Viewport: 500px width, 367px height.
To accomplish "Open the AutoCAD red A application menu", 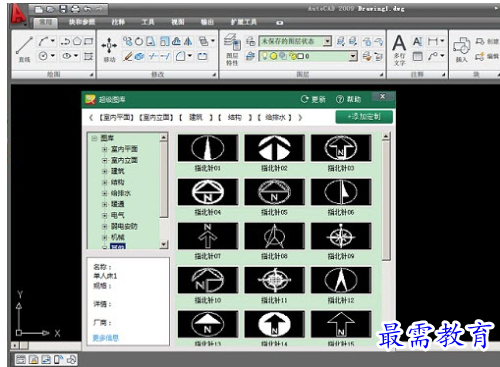I will point(17,15).
